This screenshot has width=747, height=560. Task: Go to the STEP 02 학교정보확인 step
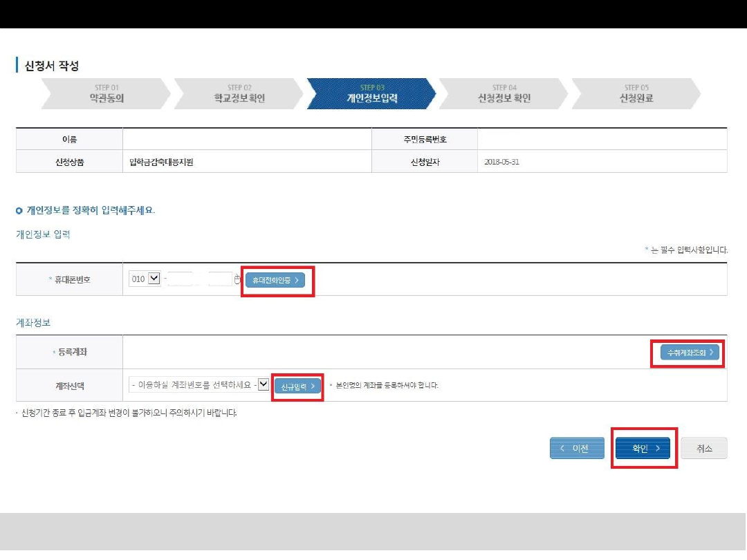point(239,94)
